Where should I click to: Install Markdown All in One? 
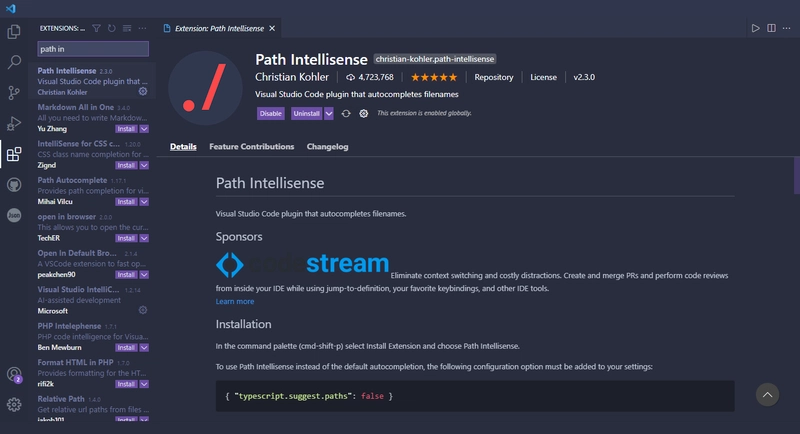(x=126, y=129)
